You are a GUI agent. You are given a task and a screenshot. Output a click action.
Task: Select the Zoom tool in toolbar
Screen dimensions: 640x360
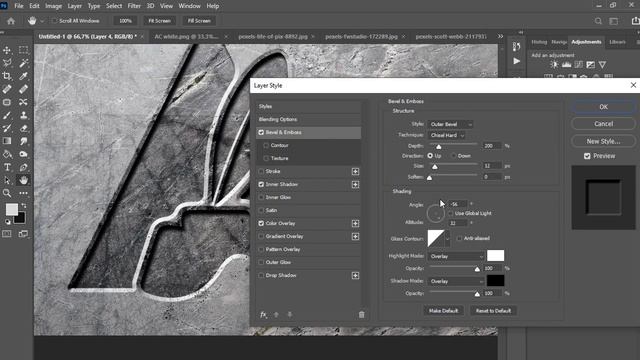coord(7,193)
